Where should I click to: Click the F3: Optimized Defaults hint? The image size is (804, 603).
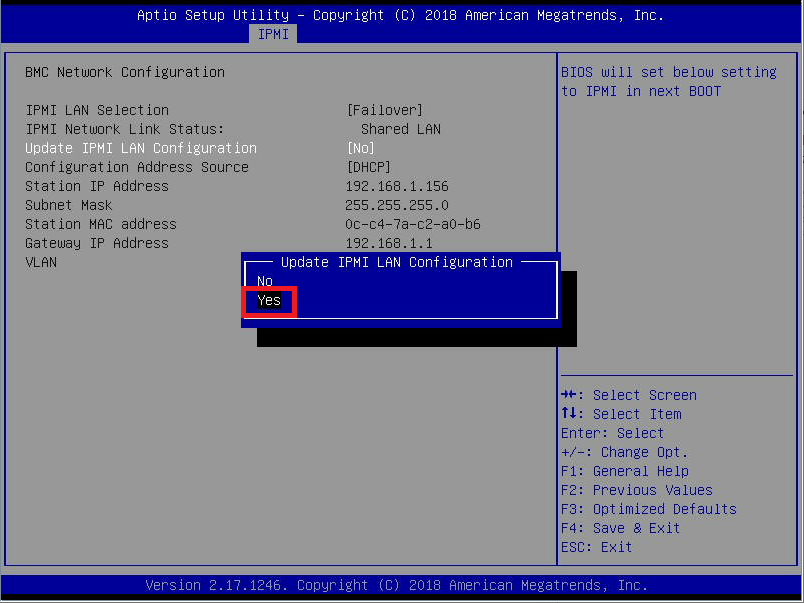649,509
